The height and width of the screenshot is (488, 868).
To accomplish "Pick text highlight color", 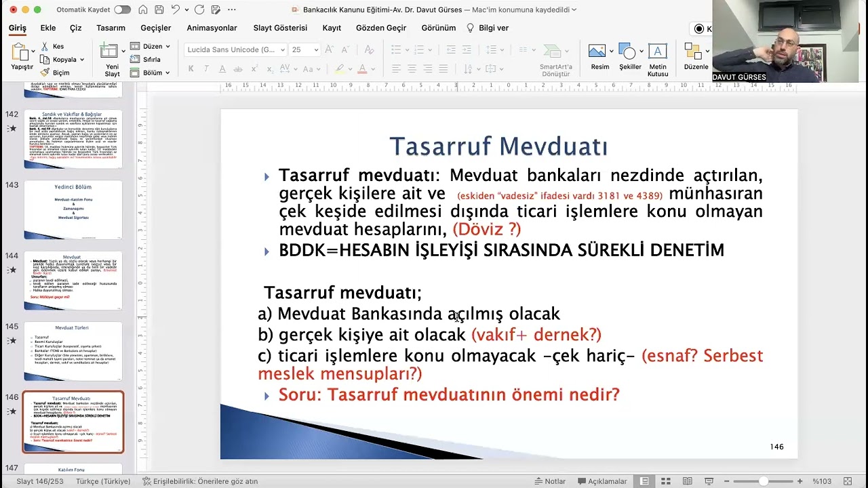I will point(340,69).
